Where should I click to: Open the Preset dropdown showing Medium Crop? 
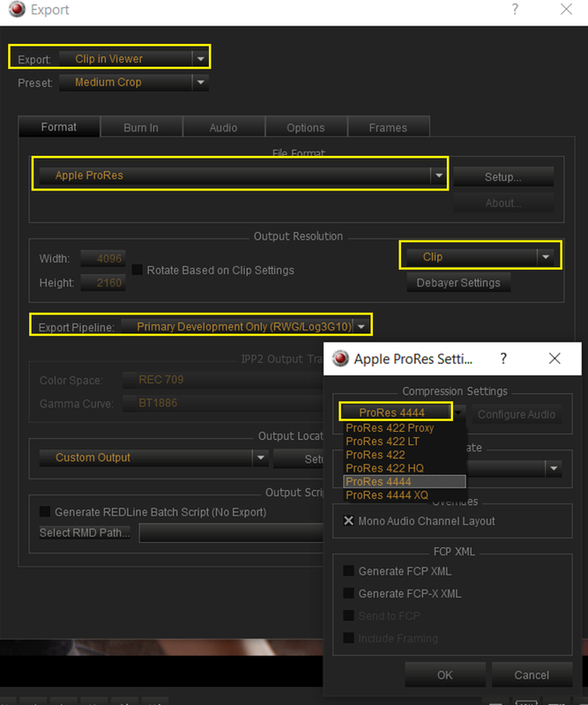coord(134,82)
